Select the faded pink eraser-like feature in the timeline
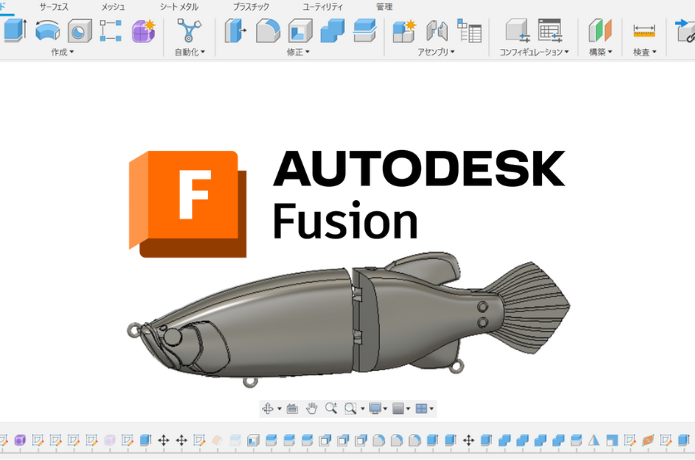The height and width of the screenshot is (460, 695). pyautogui.click(x=217, y=440)
